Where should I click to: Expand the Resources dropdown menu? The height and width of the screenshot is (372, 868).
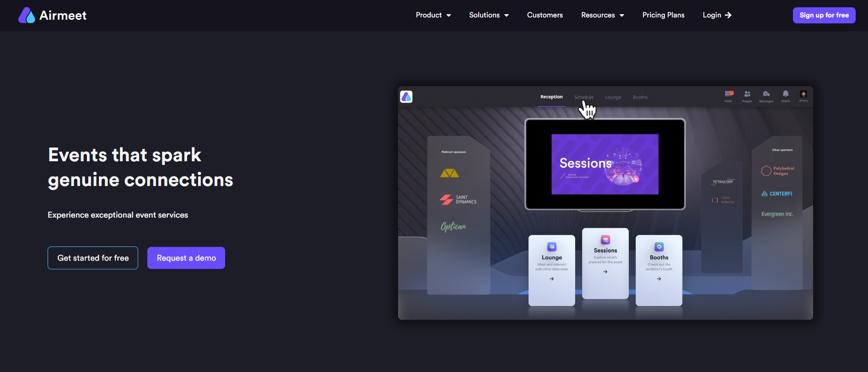coord(603,15)
